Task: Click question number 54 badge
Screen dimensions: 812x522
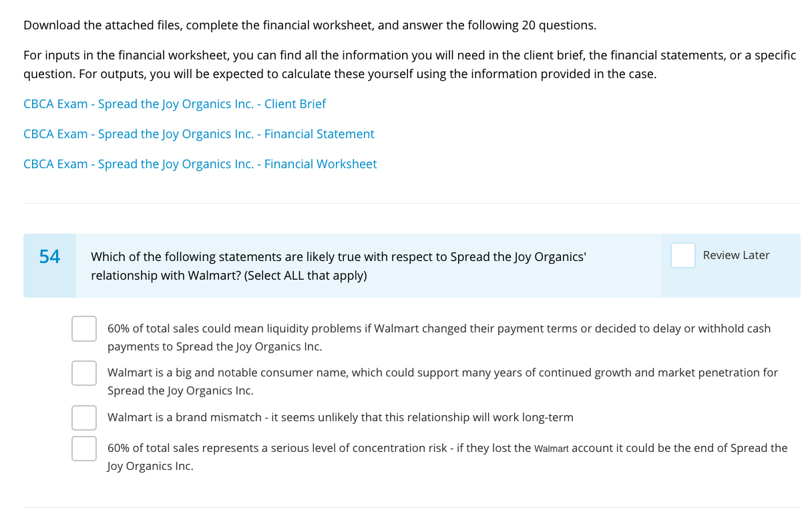Action: [x=49, y=257]
